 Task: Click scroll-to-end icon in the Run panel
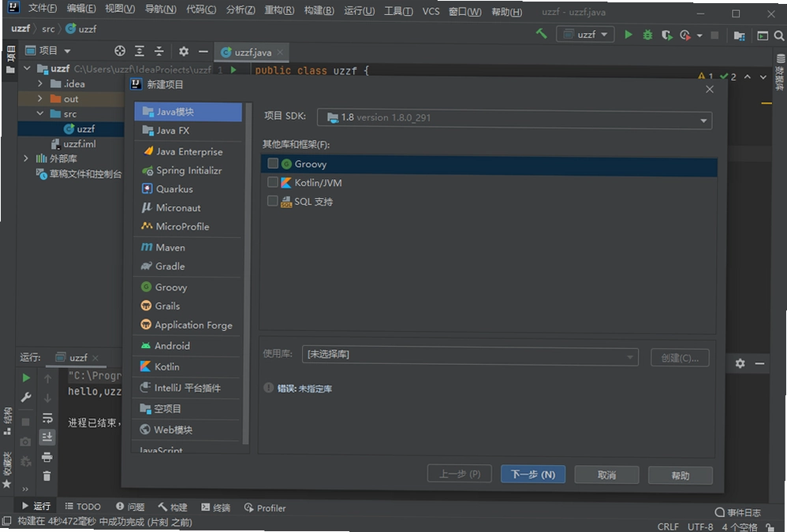point(47,437)
